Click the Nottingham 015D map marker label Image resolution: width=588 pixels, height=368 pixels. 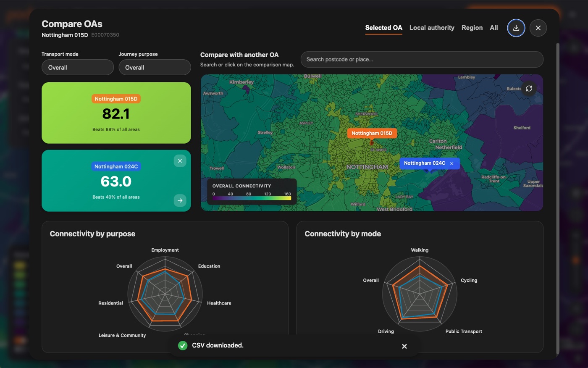point(372,133)
